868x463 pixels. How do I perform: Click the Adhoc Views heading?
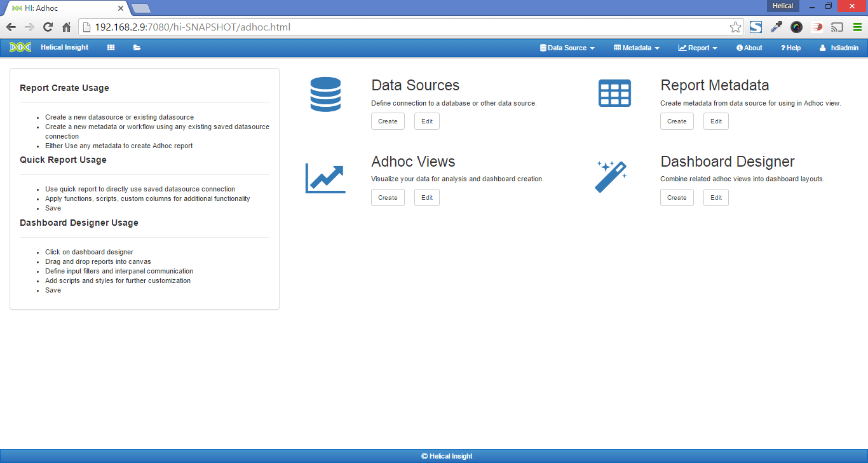pyautogui.click(x=413, y=162)
